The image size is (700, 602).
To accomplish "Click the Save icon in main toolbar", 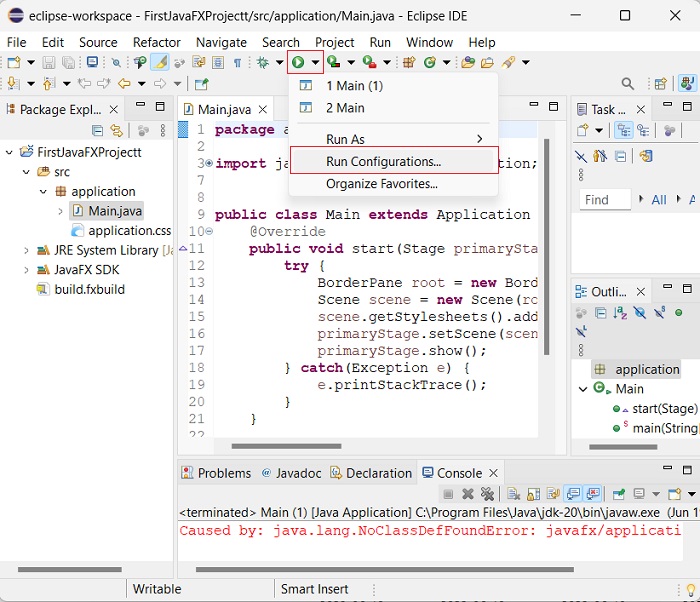I will coord(48,62).
